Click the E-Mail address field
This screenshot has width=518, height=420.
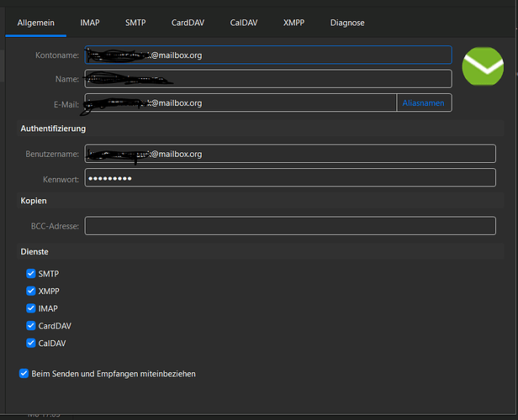(240, 102)
